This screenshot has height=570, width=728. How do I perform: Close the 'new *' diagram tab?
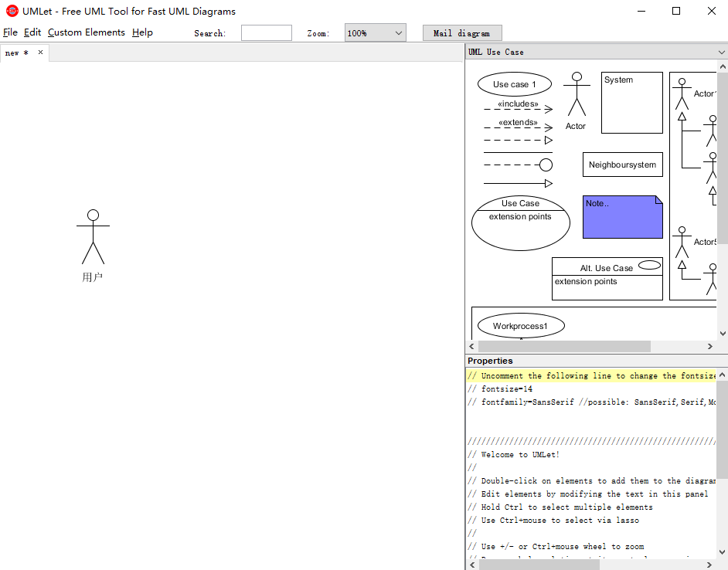[40, 52]
